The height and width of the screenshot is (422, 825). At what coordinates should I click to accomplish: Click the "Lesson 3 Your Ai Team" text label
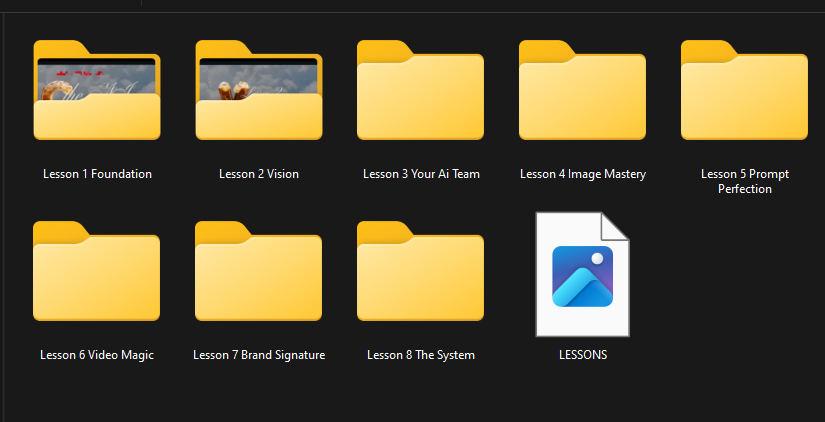click(x=421, y=174)
